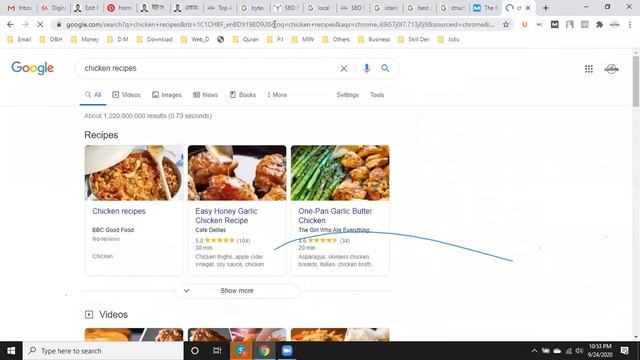Viewport: 640px width, 360px height.
Task: Open the Business bookmarks folder
Action: [x=374, y=40]
